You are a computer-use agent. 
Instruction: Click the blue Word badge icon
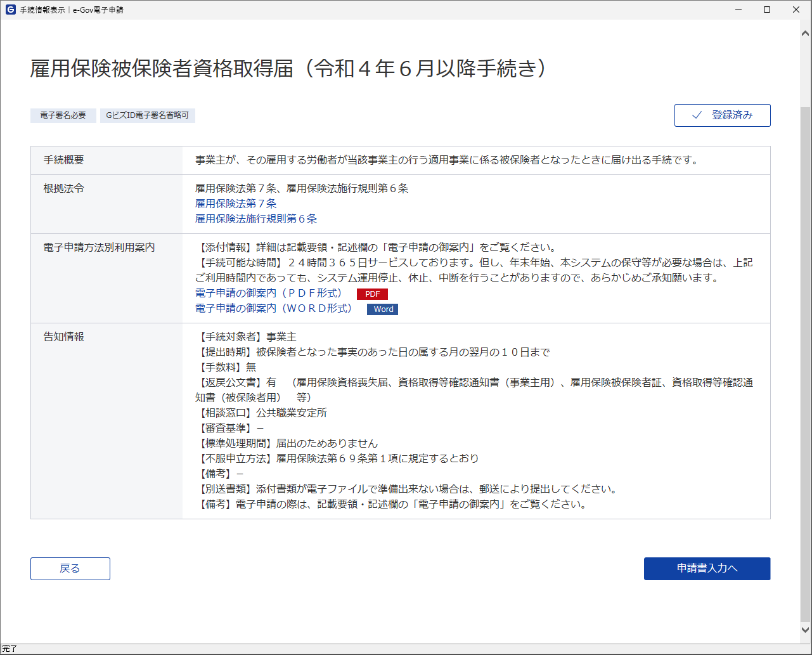tap(383, 309)
